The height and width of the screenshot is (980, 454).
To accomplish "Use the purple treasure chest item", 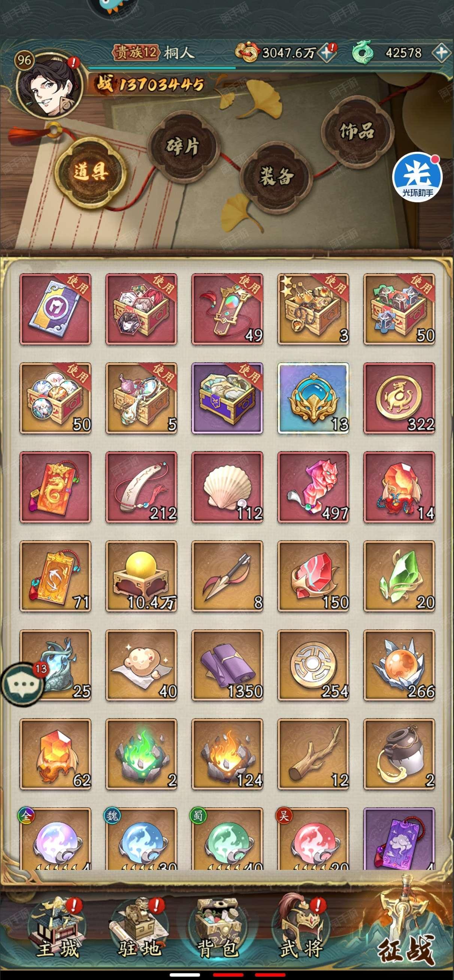I will click(227, 398).
